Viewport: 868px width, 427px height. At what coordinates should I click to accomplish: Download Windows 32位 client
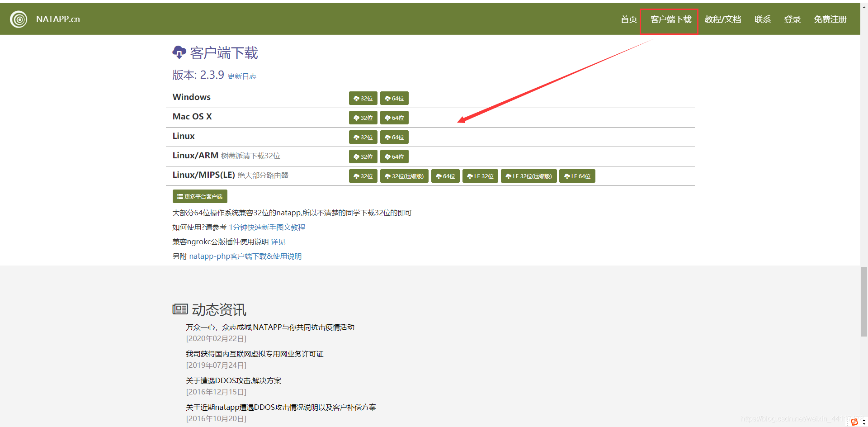click(x=363, y=98)
